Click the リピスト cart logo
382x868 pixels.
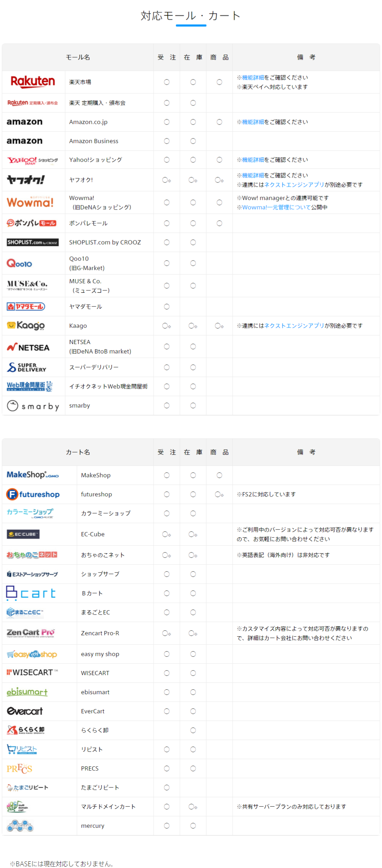[x=22, y=749]
